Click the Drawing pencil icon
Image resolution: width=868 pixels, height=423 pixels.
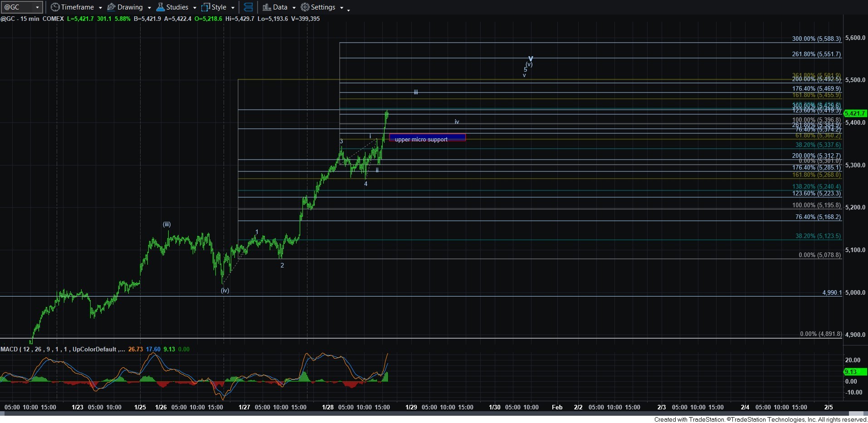[111, 7]
